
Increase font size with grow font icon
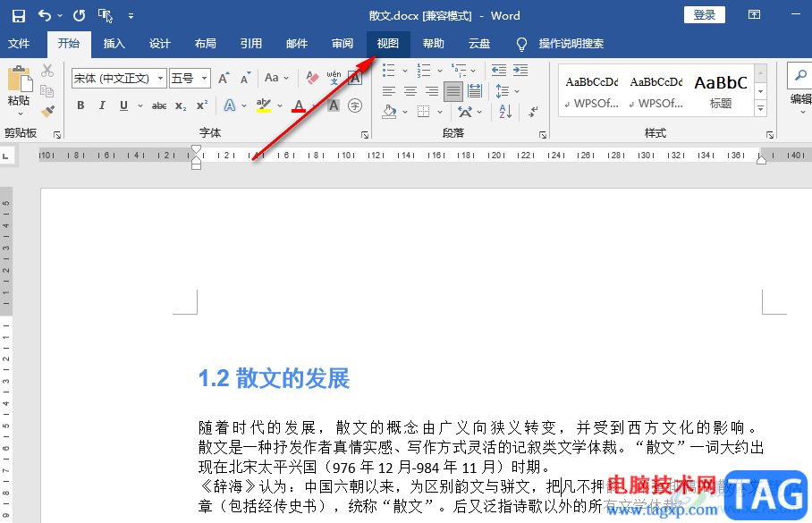pos(224,78)
